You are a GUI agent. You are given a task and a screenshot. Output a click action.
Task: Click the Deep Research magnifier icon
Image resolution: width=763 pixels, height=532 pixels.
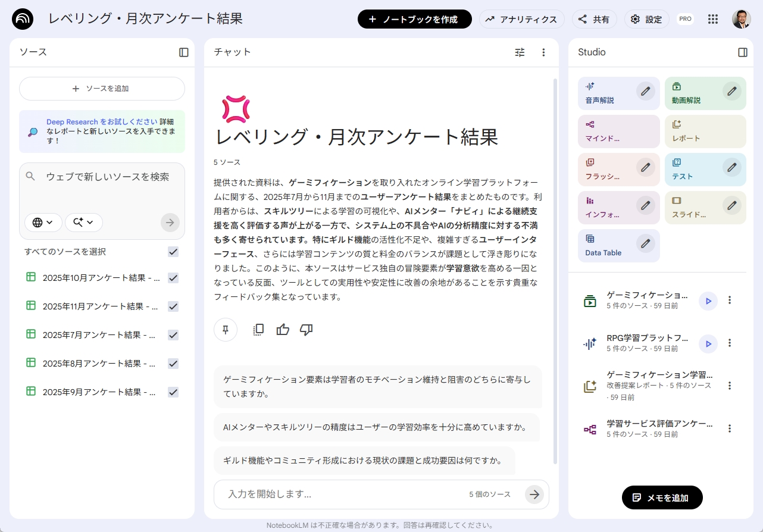coord(33,132)
